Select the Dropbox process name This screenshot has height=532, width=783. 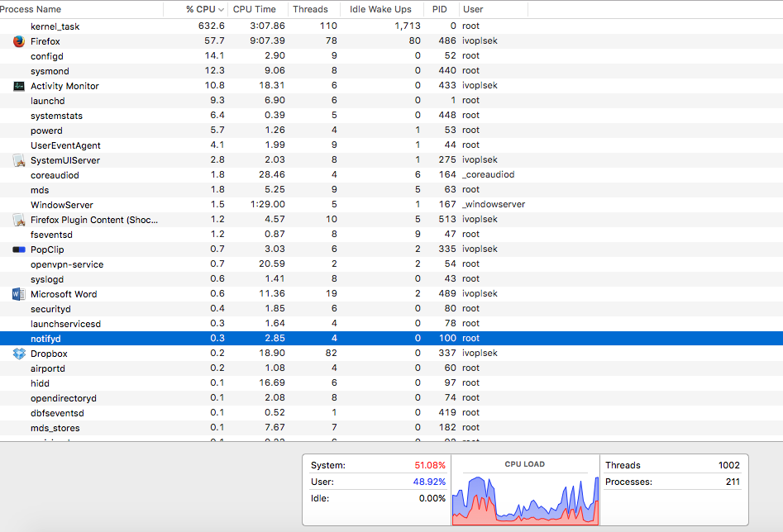[x=49, y=354]
